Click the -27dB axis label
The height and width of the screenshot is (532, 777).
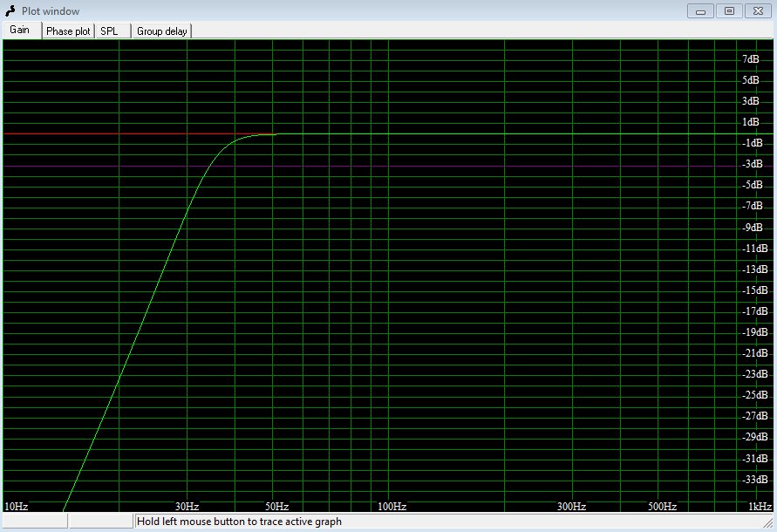pyautogui.click(x=755, y=416)
